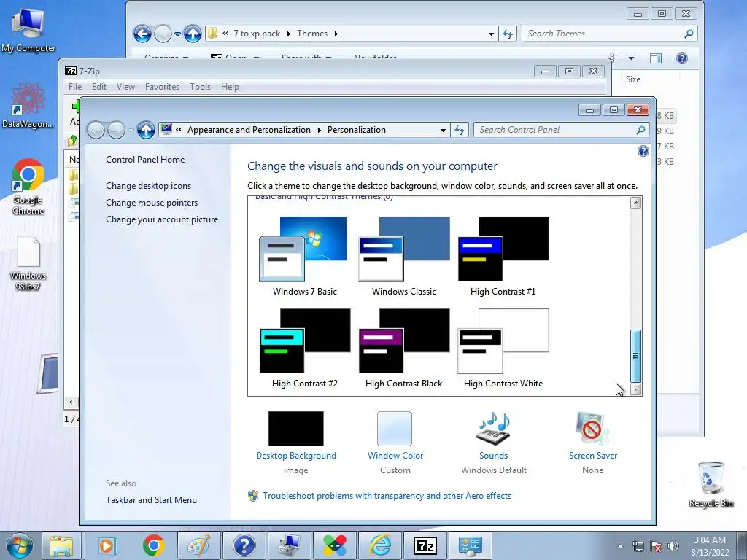The image size is (747, 560).
Task: Click the Up arrow in Personalization window
Action: tap(146, 130)
